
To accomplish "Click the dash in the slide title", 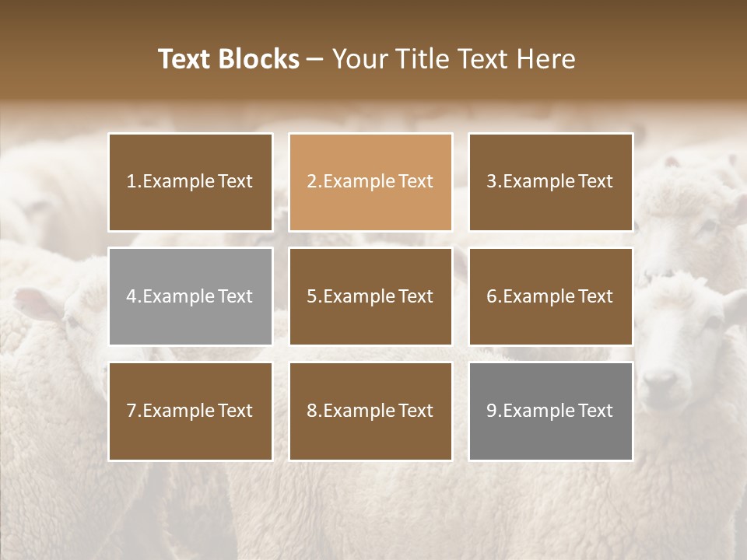I will (x=315, y=61).
